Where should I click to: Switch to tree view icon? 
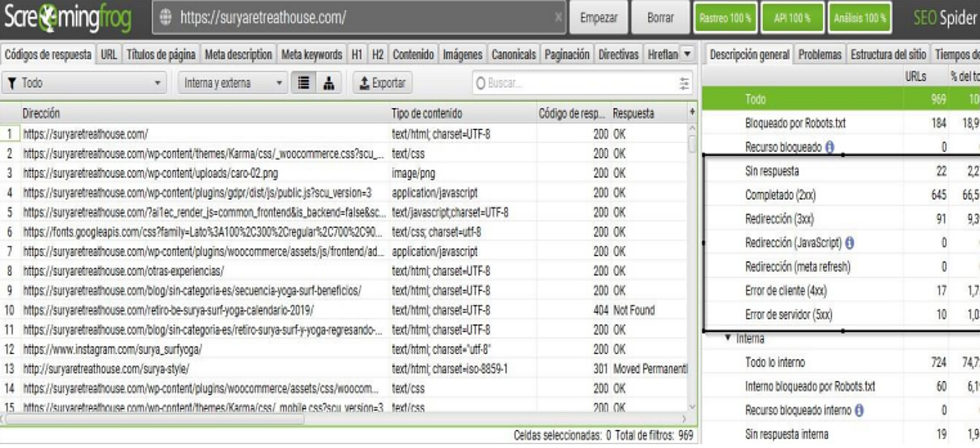click(329, 83)
